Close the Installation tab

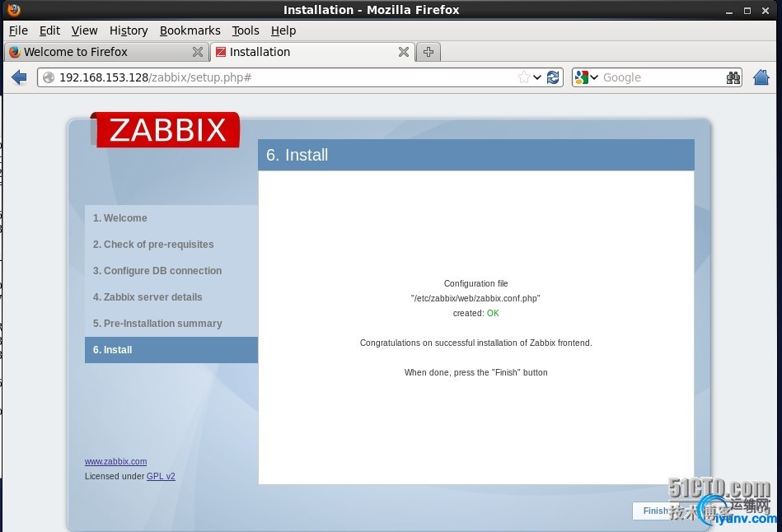[404, 52]
